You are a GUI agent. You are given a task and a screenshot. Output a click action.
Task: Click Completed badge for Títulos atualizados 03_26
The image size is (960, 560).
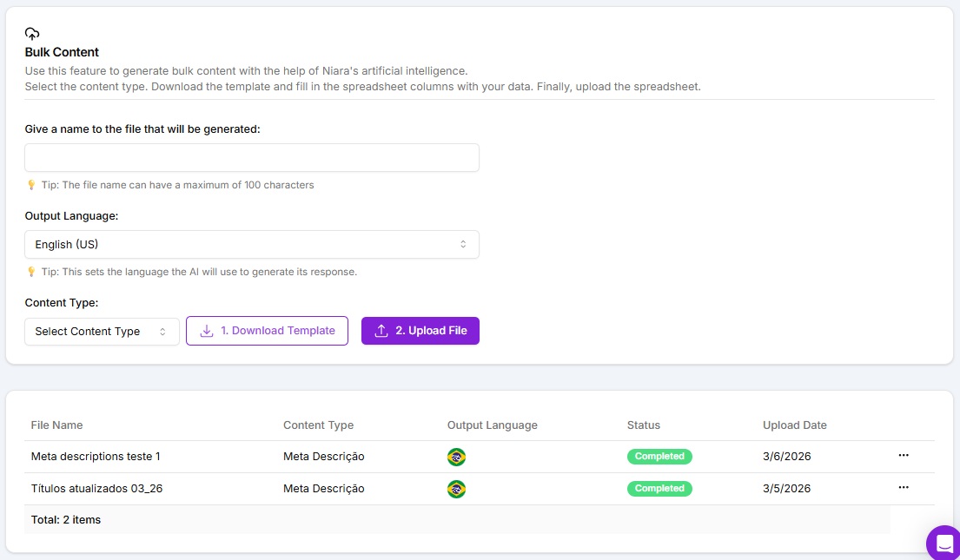point(659,489)
